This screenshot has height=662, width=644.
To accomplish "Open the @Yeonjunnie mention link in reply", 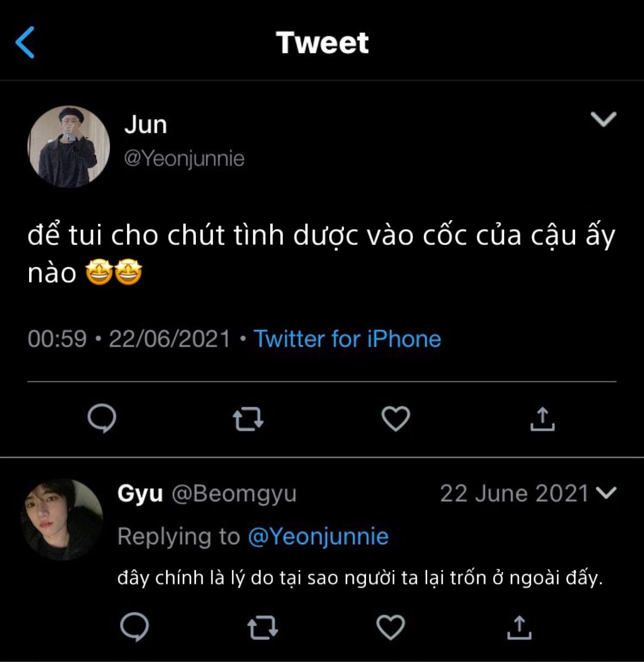I will click(x=318, y=536).
